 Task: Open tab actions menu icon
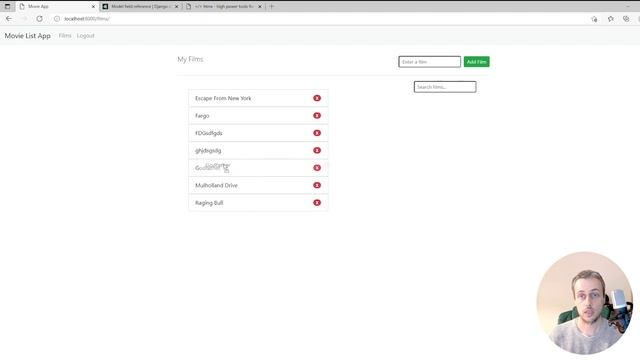point(7,7)
